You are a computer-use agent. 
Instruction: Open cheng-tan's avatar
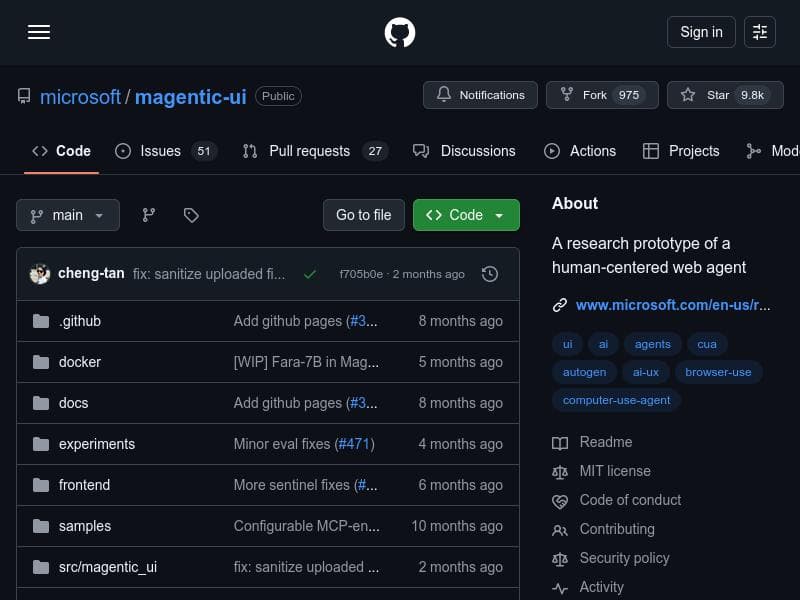pos(40,274)
